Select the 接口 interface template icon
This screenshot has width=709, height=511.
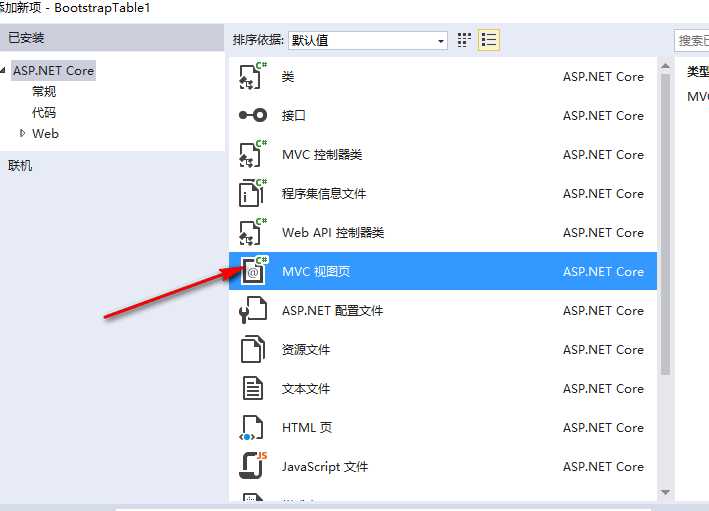(x=253, y=115)
